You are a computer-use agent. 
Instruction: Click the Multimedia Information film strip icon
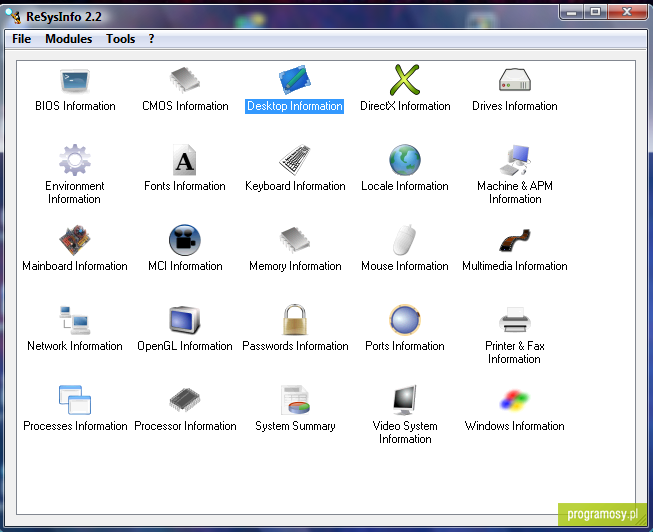(x=515, y=240)
